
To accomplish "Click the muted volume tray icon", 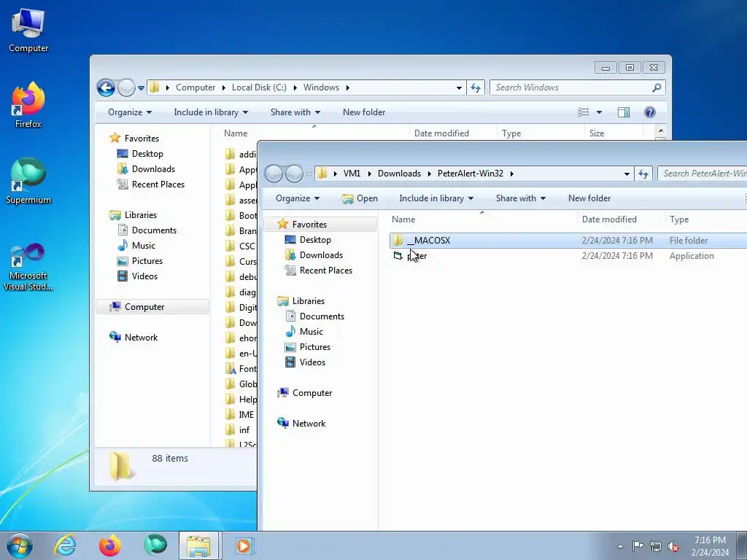I will click(x=673, y=546).
